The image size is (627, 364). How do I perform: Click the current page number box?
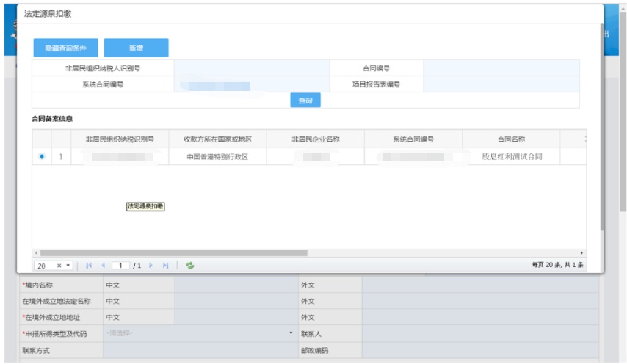[120, 265]
